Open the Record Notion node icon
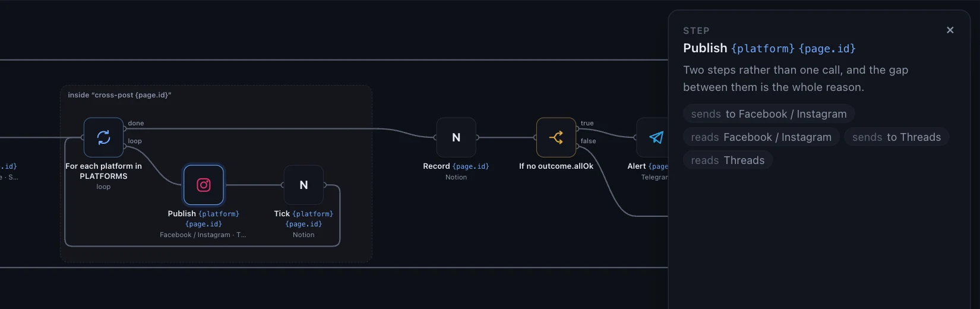980x309 pixels. (456, 137)
